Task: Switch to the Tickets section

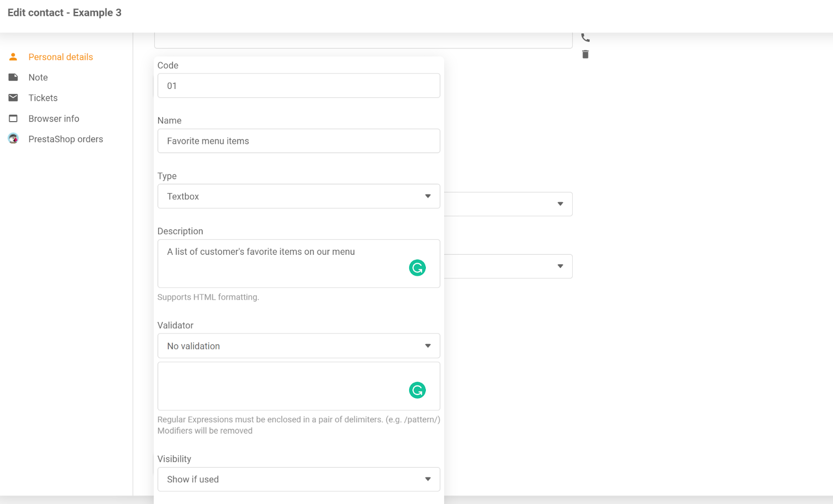Action: tap(43, 98)
